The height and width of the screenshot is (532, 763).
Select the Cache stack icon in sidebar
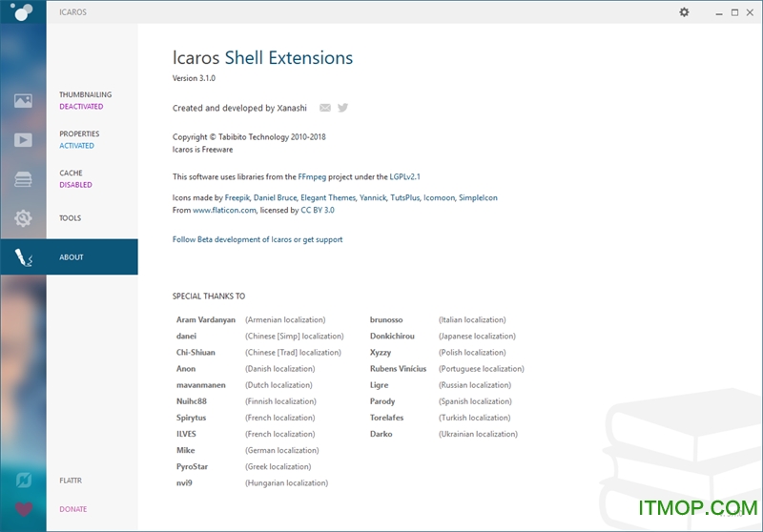(x=23, y=179)
